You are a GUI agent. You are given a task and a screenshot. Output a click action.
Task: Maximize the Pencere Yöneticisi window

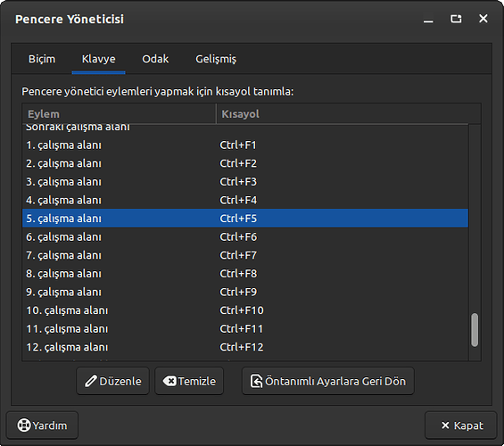[x=456, y=19]
